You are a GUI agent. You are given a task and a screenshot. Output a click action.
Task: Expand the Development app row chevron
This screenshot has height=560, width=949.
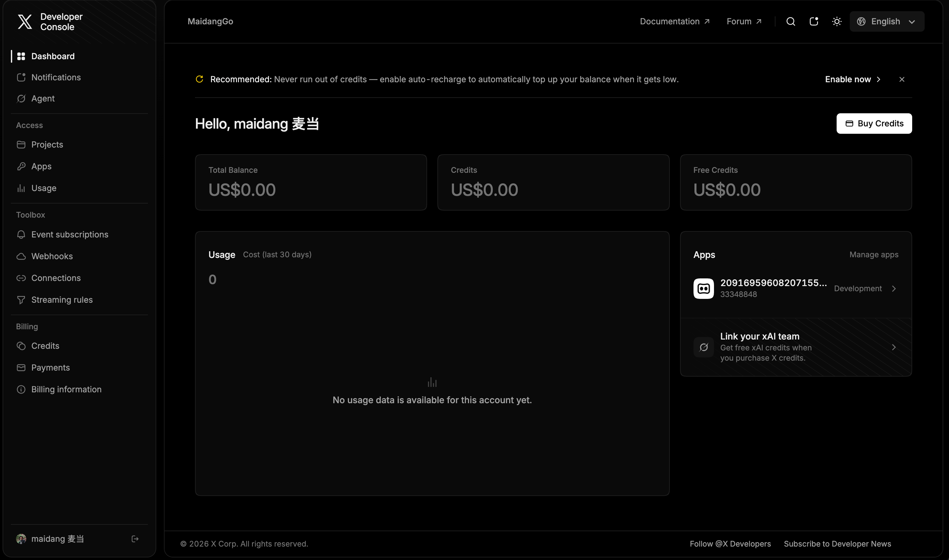click(894, 289)
